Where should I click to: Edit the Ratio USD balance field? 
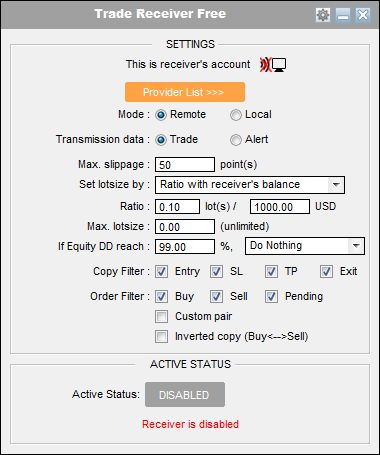[x=280, y=207]
